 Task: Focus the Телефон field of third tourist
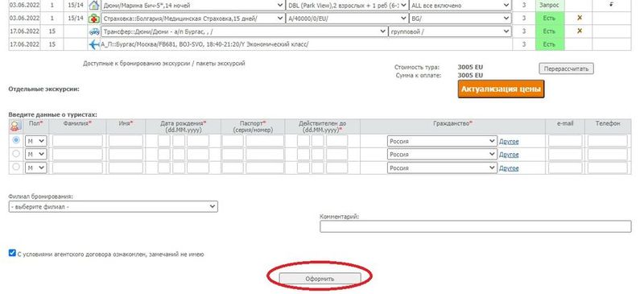[x=608, y=168]
